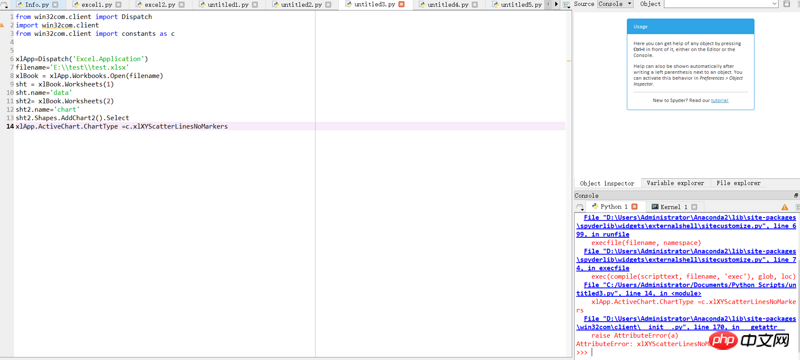
Task: Click the warning marker beside line 2
Action: pyautogui.click(x=2, y=25)
